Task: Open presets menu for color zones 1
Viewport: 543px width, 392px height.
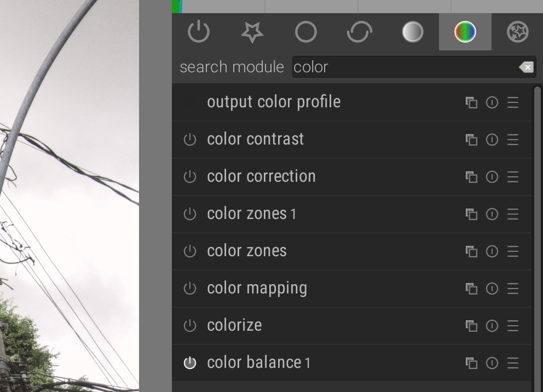Action: tap(513, 214)
